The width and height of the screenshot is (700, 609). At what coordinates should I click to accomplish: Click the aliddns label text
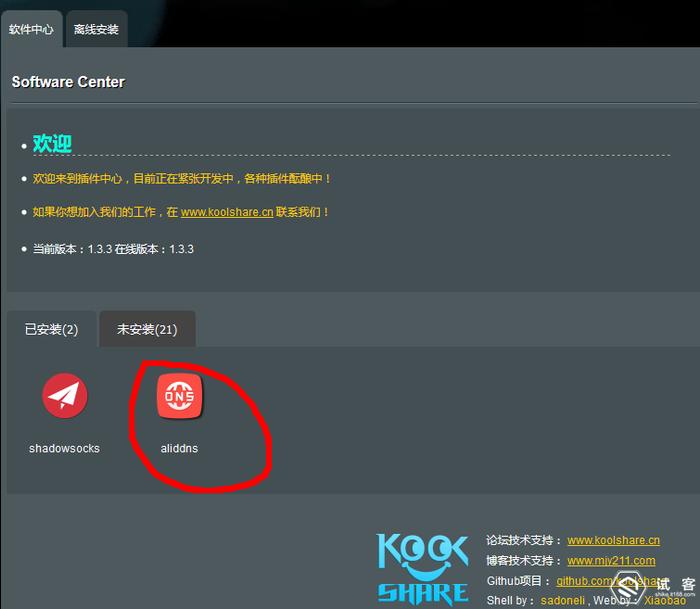coord(179,448)
